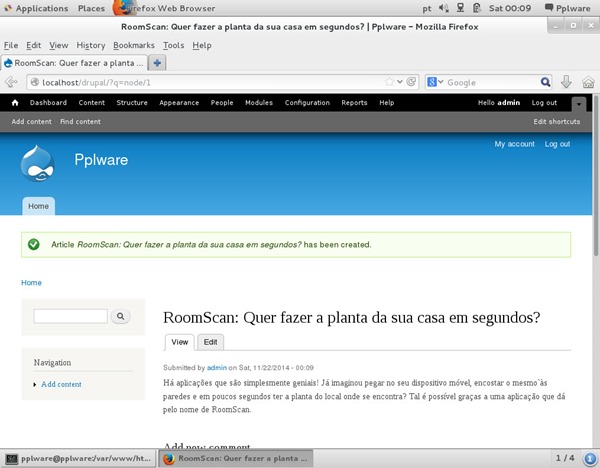Open Content in the admin toolbar
Viewport: 600px width, 468px height.
pyautogui.click(x=91, y=103)
